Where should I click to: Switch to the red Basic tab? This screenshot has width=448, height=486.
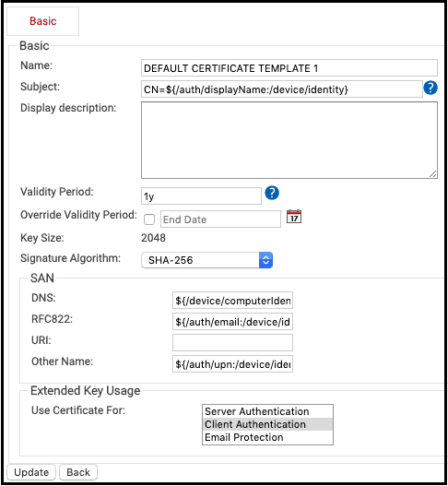[42, 21]
